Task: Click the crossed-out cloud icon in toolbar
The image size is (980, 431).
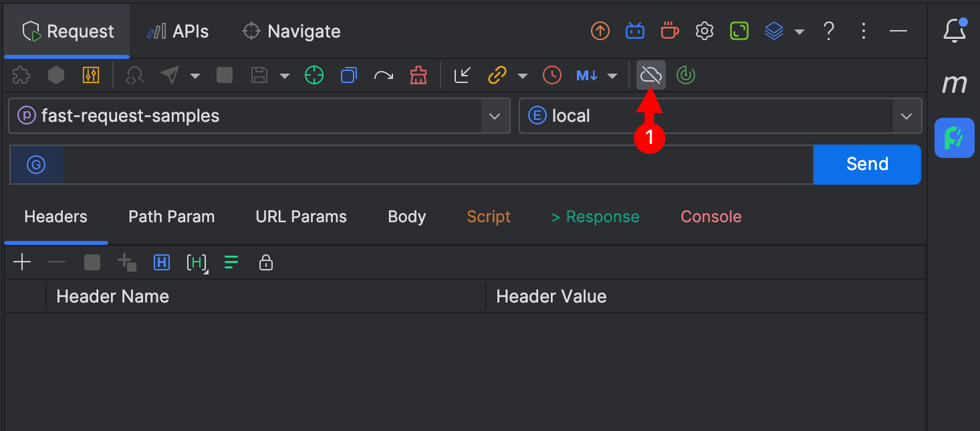Action: (650, 75)
